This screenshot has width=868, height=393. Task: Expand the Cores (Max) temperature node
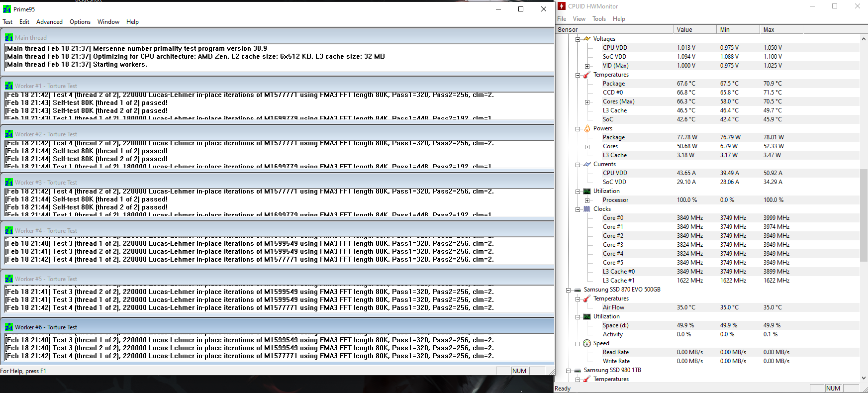(587, 101)
